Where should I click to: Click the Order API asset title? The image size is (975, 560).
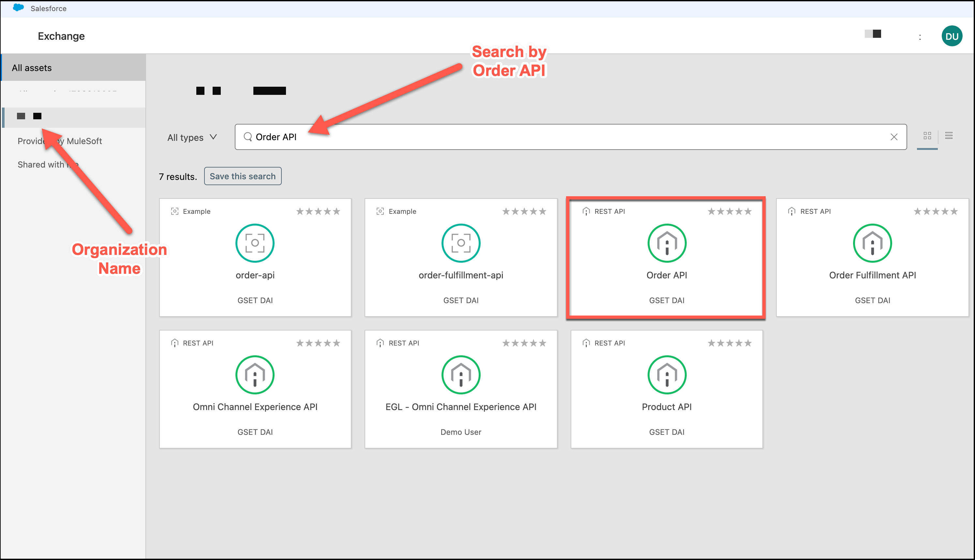click(667, 275)
